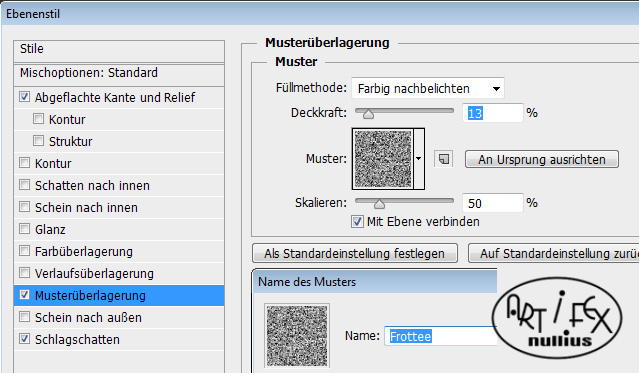Adjust the Deckkraft opacity slider handle

[x=368, y=114]
